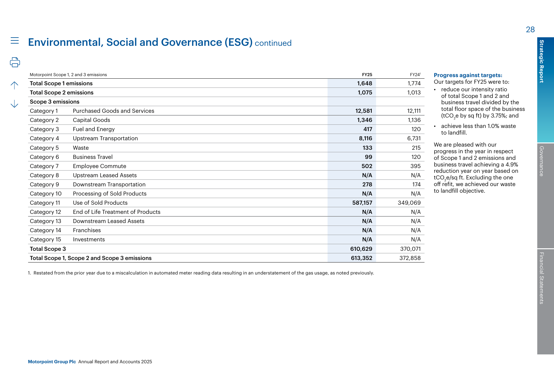This screenshot has width=554, height=392.
Task: Click the FY25 column header
Action: 367,75
